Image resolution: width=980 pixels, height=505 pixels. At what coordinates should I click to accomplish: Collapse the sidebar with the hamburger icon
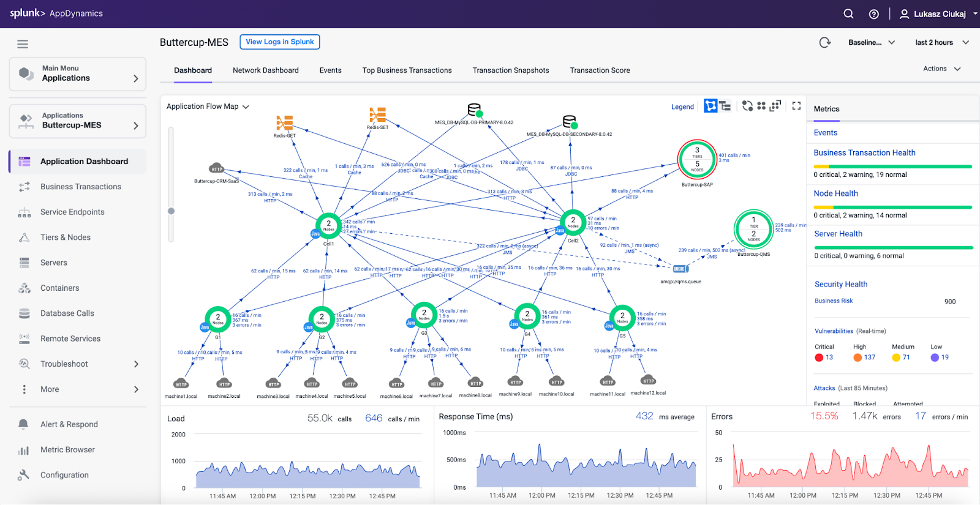point(23,44)
